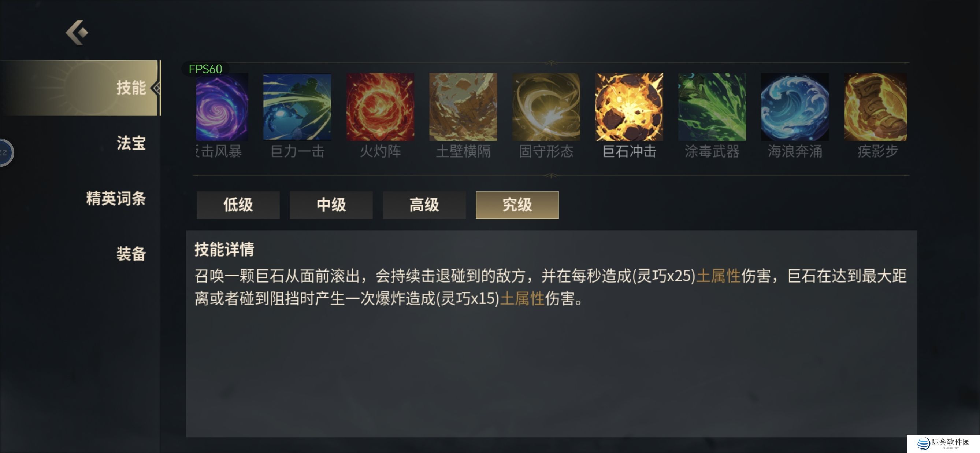Click the 技能详情 description panel
980x453 pixels.
pyautogui.click(x=551, y=334)
